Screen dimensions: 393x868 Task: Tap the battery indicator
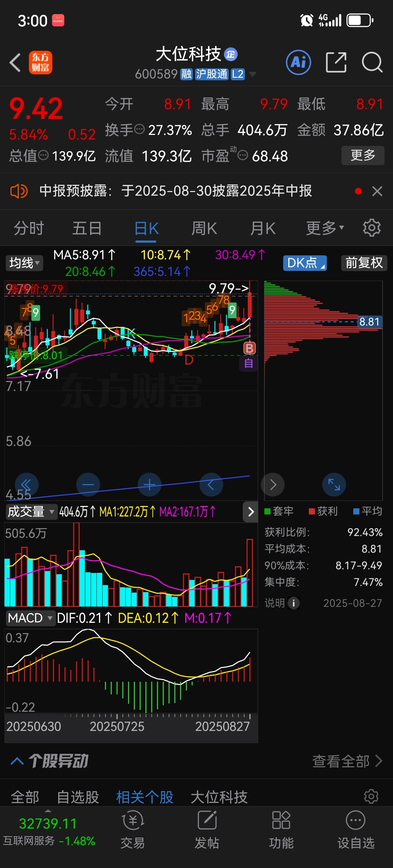pyautogui.click(x=360, y=20)
